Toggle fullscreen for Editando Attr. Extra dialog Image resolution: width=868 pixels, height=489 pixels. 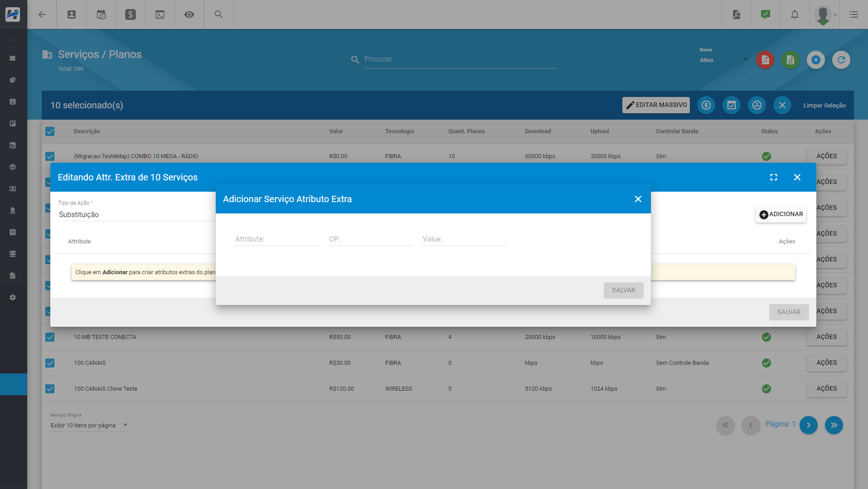pyautogui.click(x=774, y=177)
